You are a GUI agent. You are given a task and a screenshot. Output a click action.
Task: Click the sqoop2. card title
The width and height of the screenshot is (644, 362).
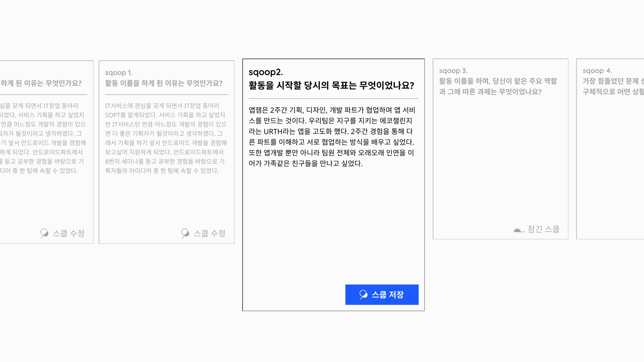pos(266,72)
